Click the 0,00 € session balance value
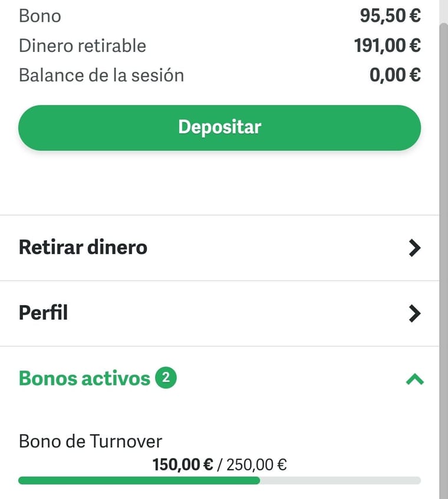The image size is (448, 499). [x=395, y=75]
